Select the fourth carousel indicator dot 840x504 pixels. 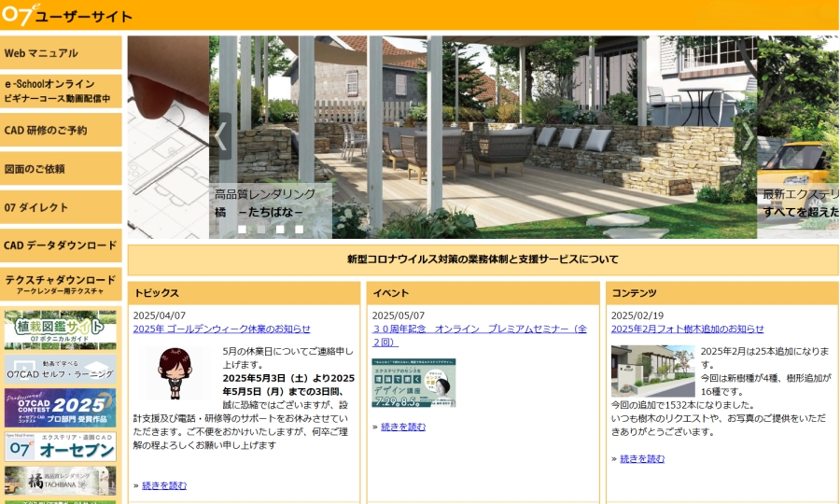(x=300, y=229)
